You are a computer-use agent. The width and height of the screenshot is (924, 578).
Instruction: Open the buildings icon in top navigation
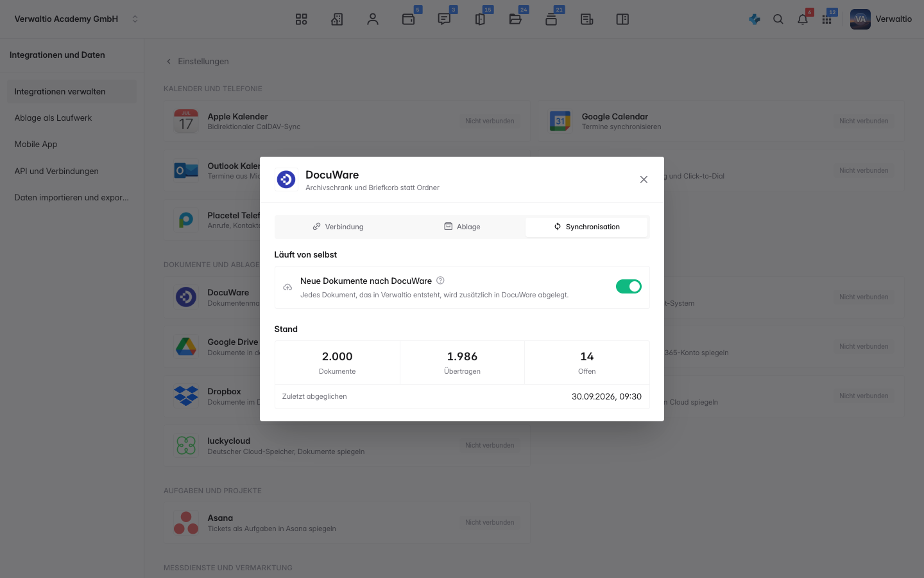[337, 19]
